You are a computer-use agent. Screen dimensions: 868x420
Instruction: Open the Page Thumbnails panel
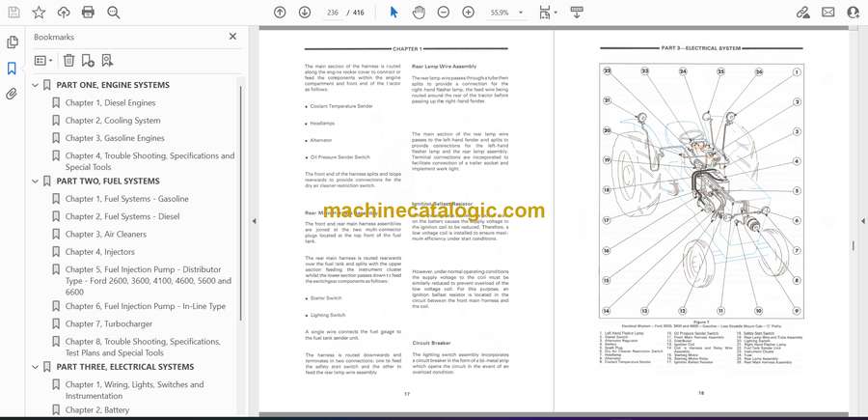pyautogui.click(x=12, y=42)
